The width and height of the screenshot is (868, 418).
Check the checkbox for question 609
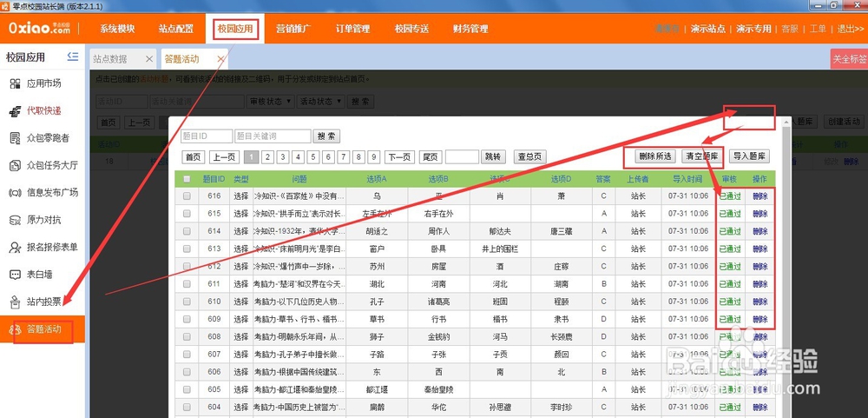pyautogui.click(x=187, y=319)
